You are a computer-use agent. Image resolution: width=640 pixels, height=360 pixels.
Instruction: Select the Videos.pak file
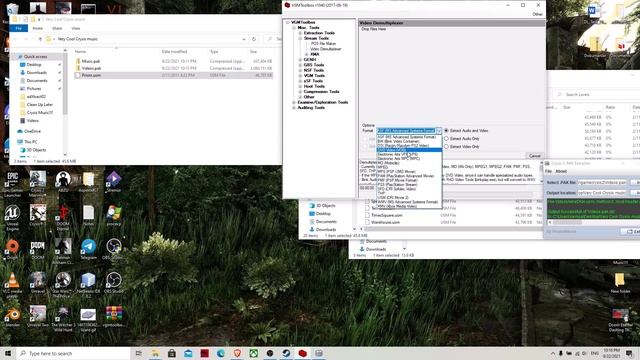pyautogui.click(x=91, y=68)
